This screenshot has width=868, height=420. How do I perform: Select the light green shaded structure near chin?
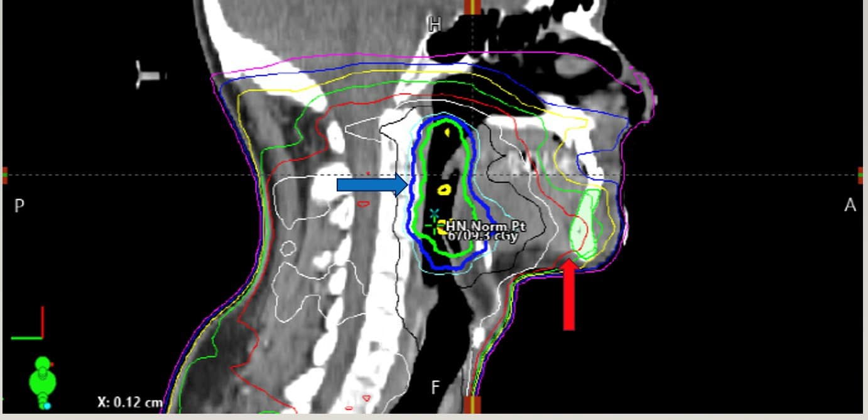pyautogui.click(x=585, y=225)
